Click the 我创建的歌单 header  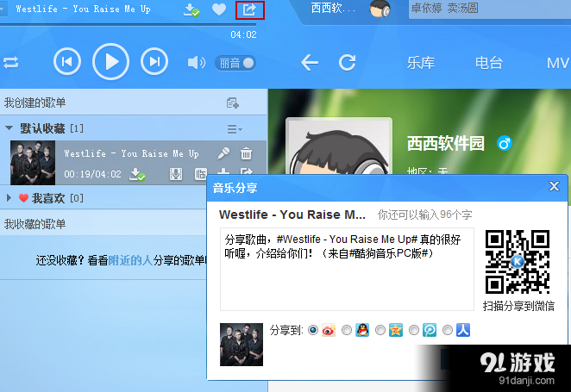pyautogui.click(x=35, y=103)
